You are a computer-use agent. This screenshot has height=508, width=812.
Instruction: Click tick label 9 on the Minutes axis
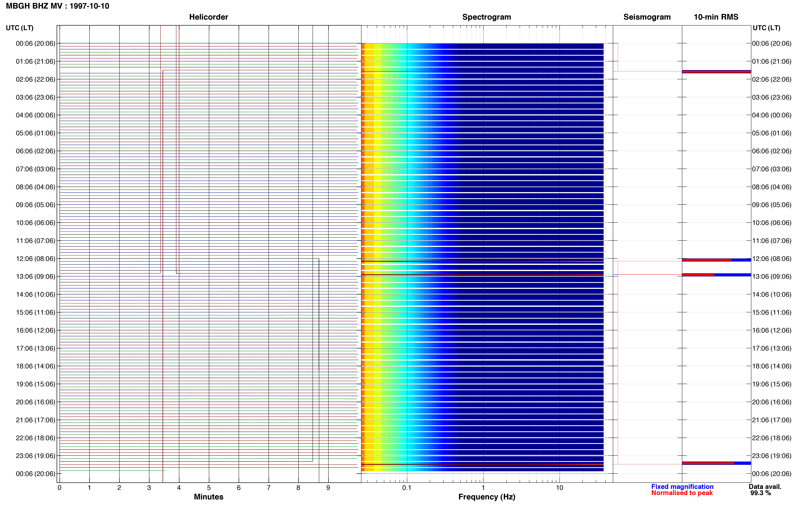(x=328, y=488)
